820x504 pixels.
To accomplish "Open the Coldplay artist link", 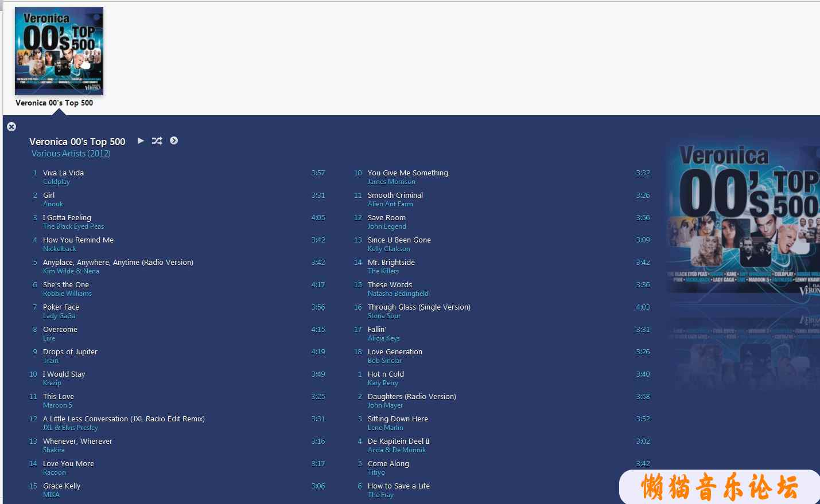I will click(56, 182).
